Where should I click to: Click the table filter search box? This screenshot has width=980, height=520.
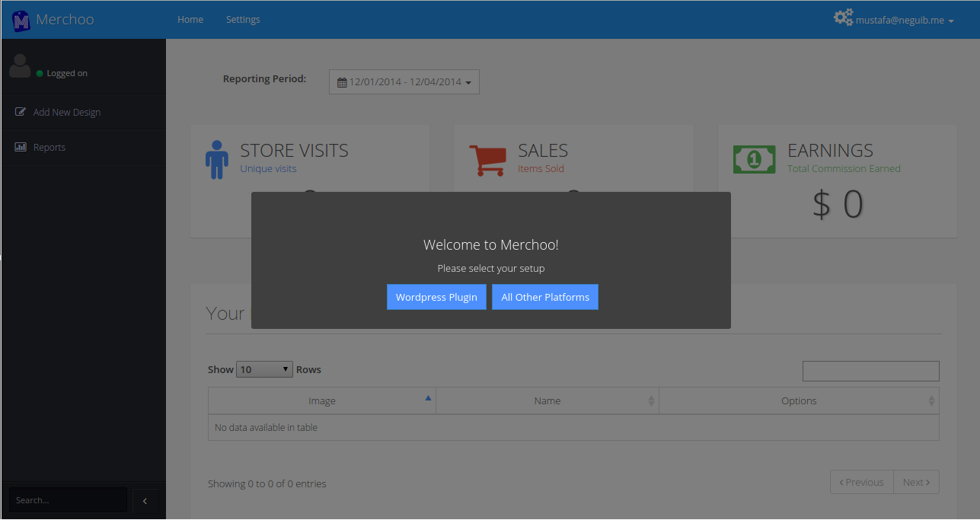[x=871, y=371]
